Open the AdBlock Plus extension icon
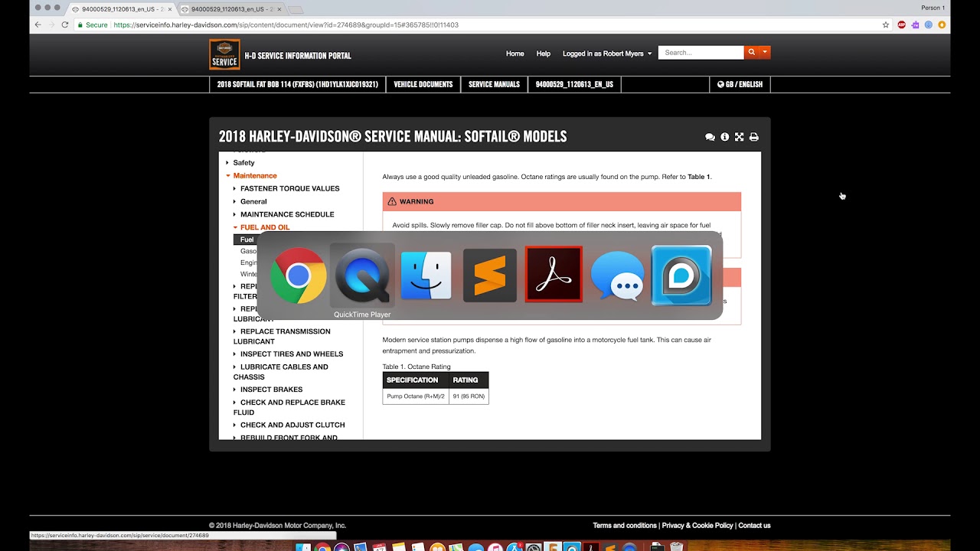 pos(901,24)
